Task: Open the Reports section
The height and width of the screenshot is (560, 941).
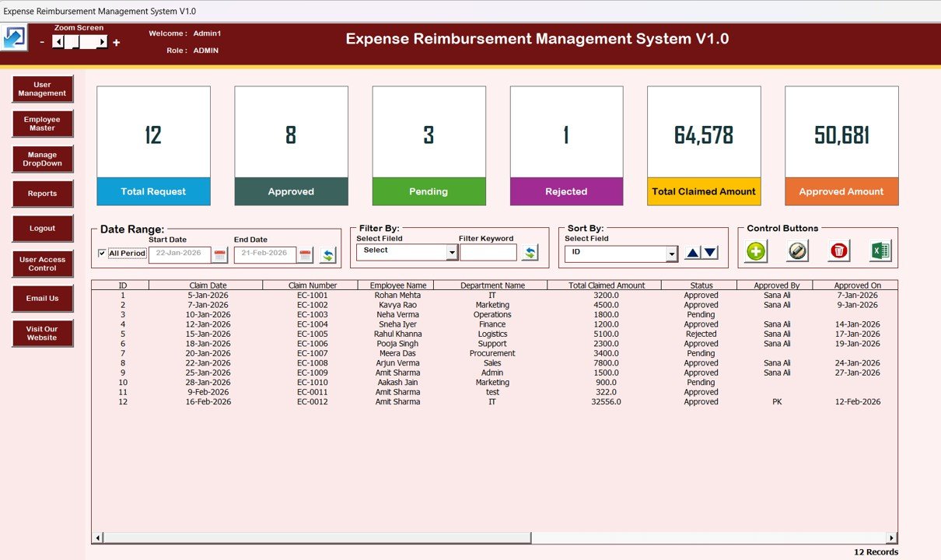Action: point(42,194)
